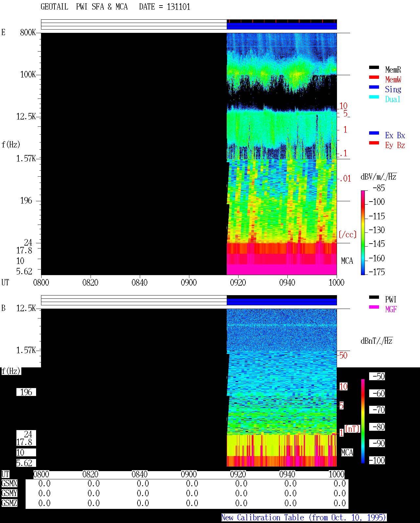Click the 'f(Hz)' axis label on B panel

tap(11, 371)
